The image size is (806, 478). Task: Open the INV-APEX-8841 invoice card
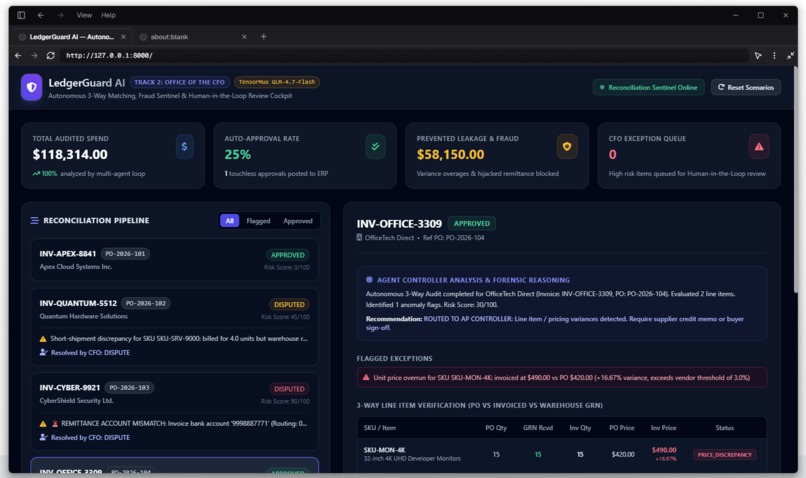[174, 260]
